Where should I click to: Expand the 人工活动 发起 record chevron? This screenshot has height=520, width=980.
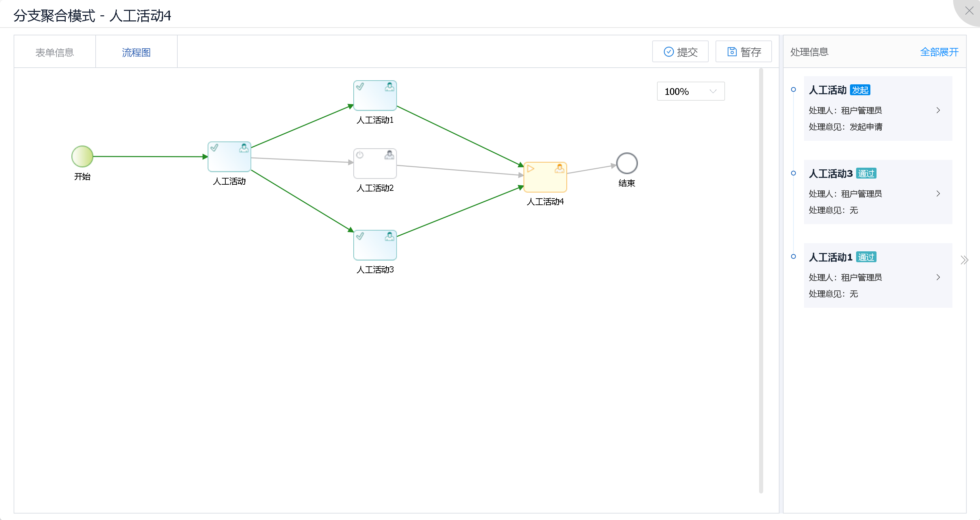click(x=938, y=110)
